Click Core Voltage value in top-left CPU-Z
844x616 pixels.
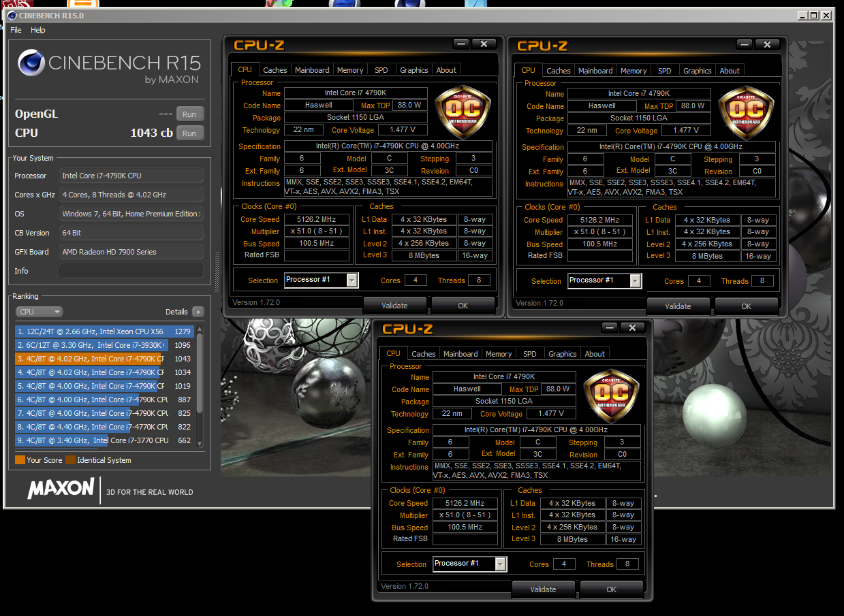[403, 130]
